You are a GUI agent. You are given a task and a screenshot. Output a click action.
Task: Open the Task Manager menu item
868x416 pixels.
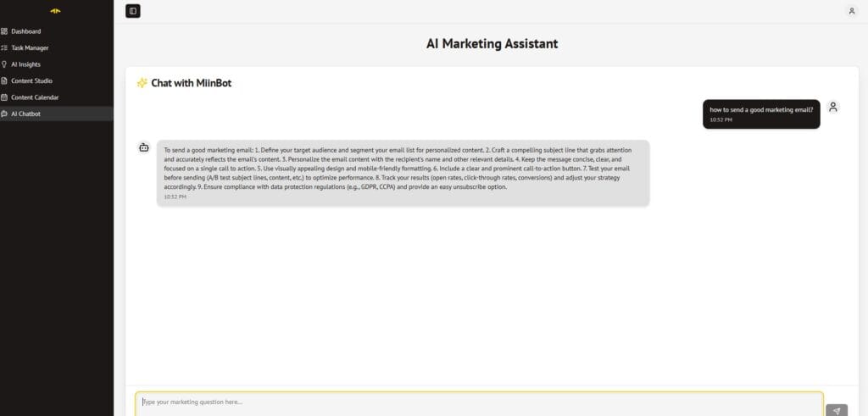pos(30,47)
